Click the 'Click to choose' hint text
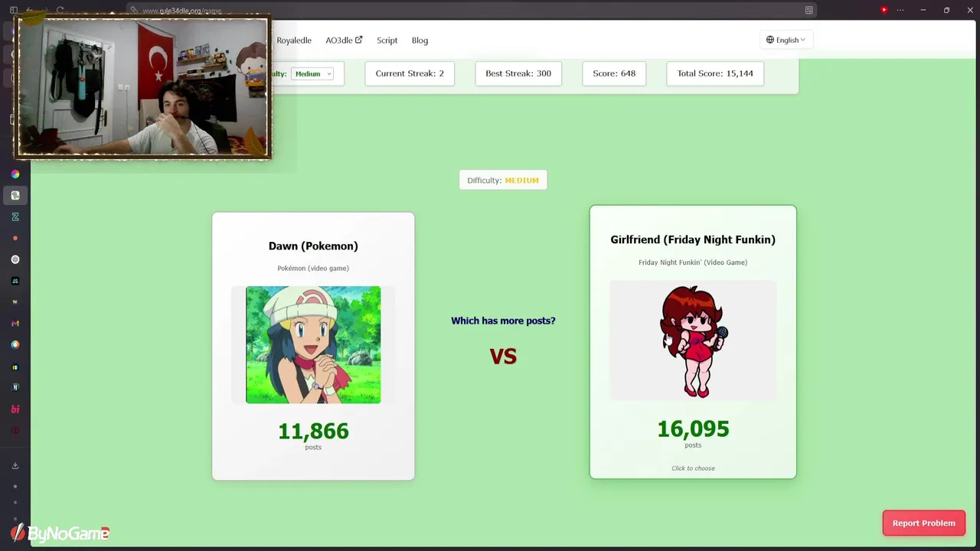Viewport: 980px width, 551px height. coord(693,468)
